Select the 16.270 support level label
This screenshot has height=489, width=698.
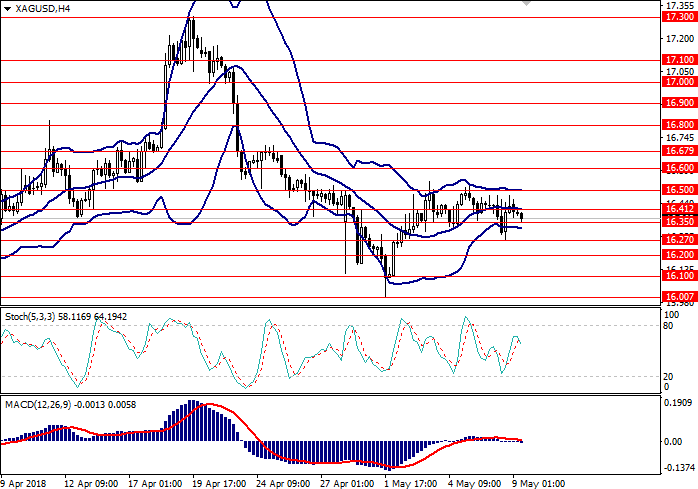pos(679,240)
